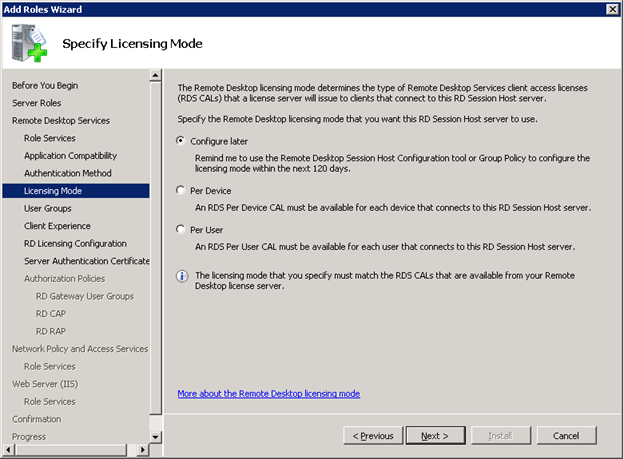This screenshot has width=624, height=459.
Task: Select User Groups in the navigation
Action: coord(48,208)
